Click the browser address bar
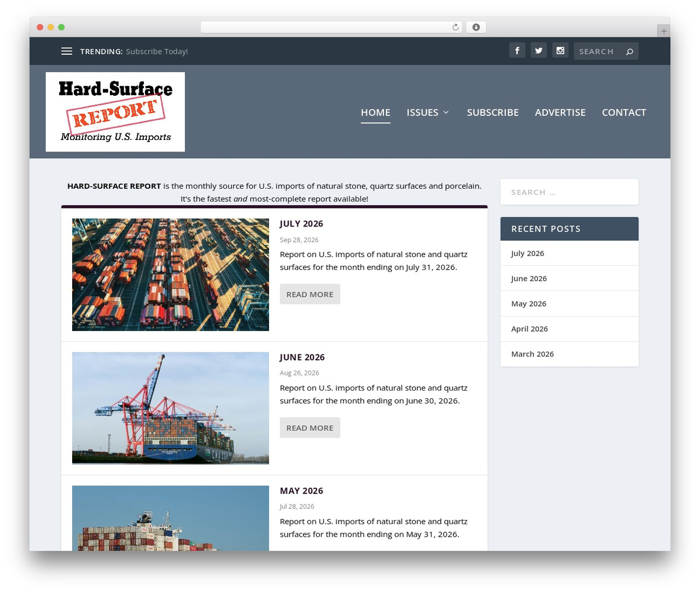This screenshot has height=593, width=700. point(331,27)
